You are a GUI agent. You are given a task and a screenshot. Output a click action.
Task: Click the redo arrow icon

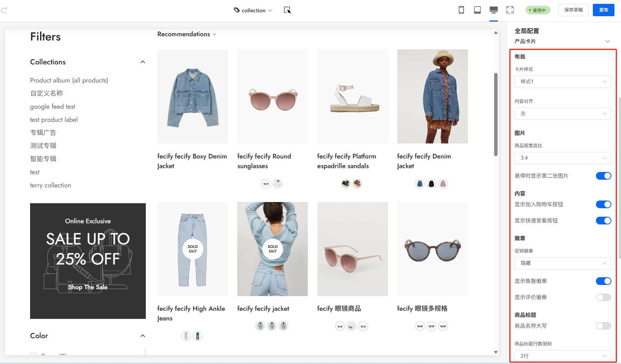point(4,10)
